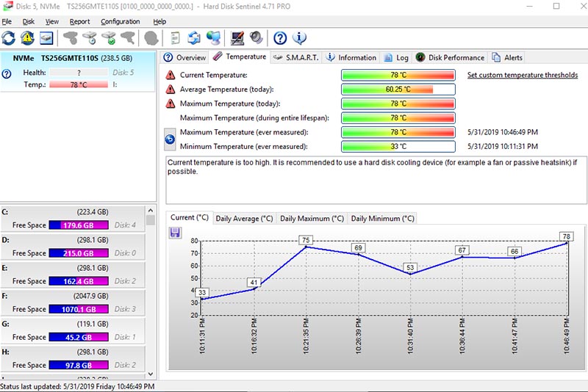Click the yellow warning alert toolbar icon

point(27,38)
